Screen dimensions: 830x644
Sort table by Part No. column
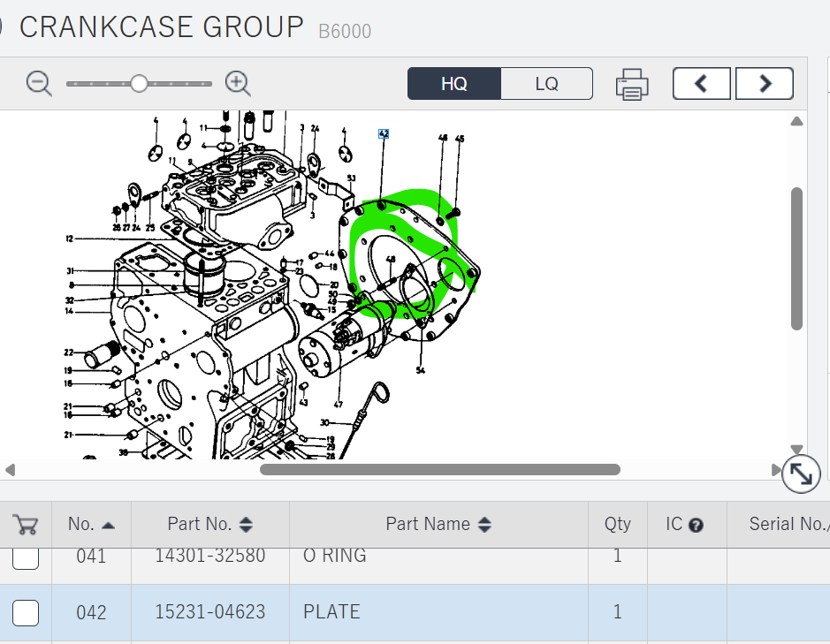tap(209, 525)
